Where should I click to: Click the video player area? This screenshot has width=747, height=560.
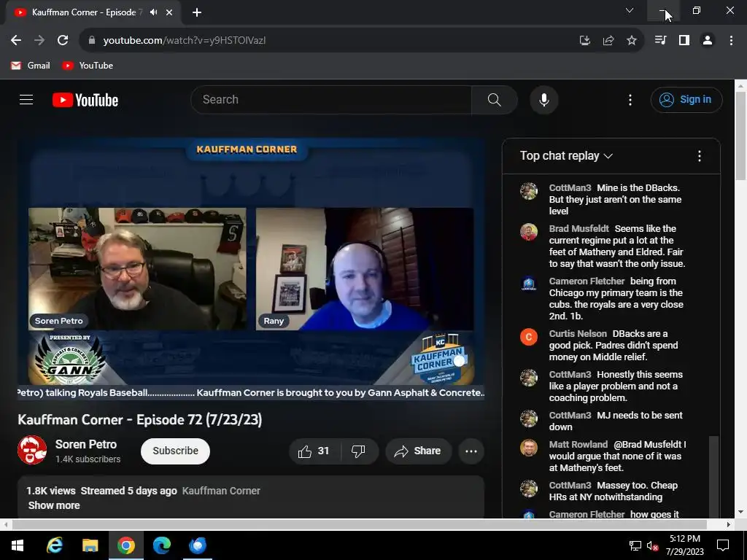[x=251, y=269]
